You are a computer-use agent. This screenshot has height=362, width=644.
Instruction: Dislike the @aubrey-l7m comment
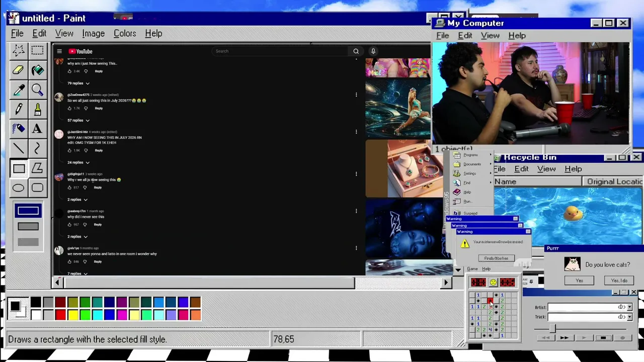[85, 225]
